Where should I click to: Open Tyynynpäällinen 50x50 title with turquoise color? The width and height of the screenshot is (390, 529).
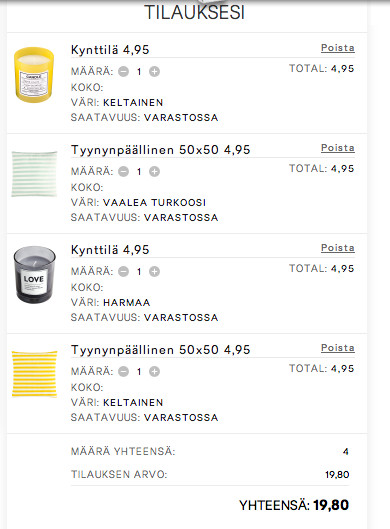161,150
